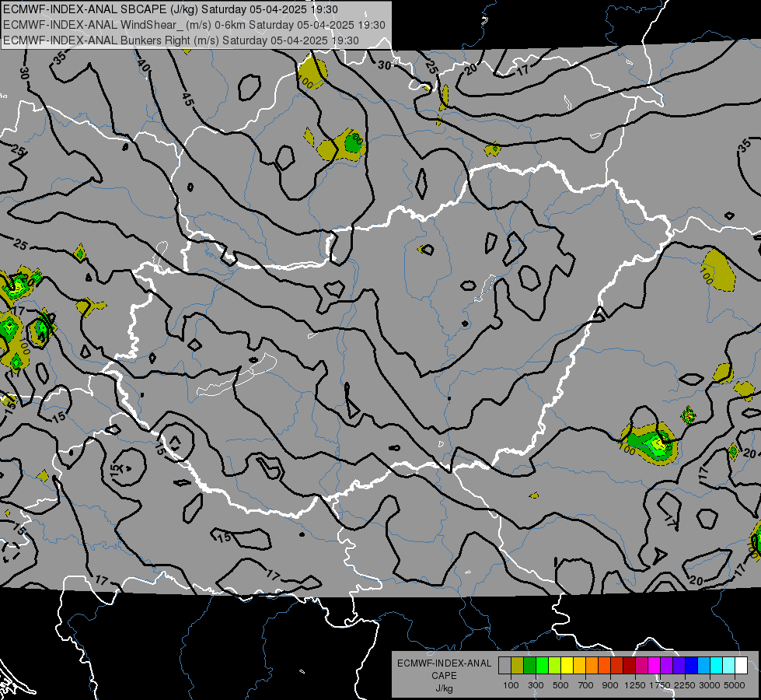The width and height of the screenshot is (761, 700).
Task: Click the SBCAPE header line at top
Action: pos(170,9)
